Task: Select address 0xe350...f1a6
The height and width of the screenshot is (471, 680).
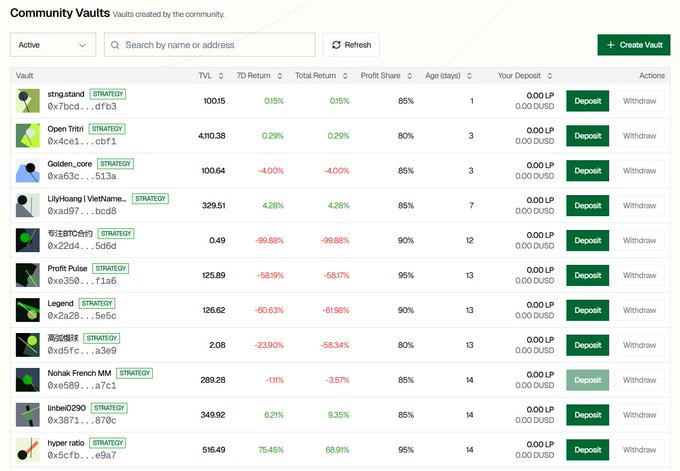Action: point(82,281)
